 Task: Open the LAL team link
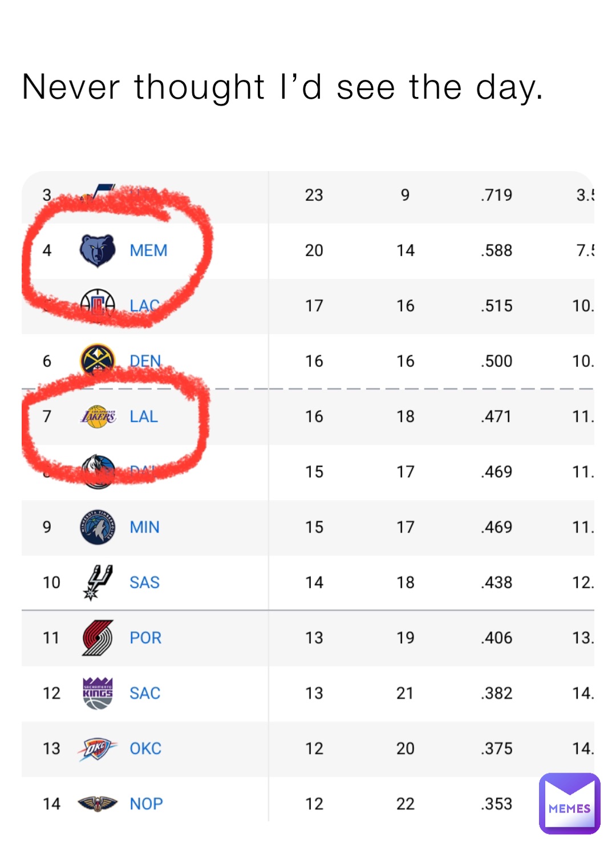[144, 417]
